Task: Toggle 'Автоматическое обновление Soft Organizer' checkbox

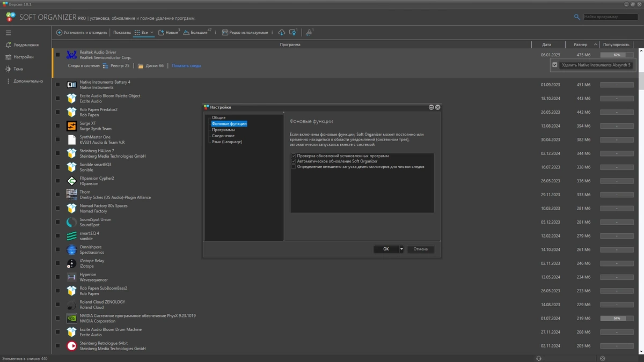Action: tap(294, 161)
